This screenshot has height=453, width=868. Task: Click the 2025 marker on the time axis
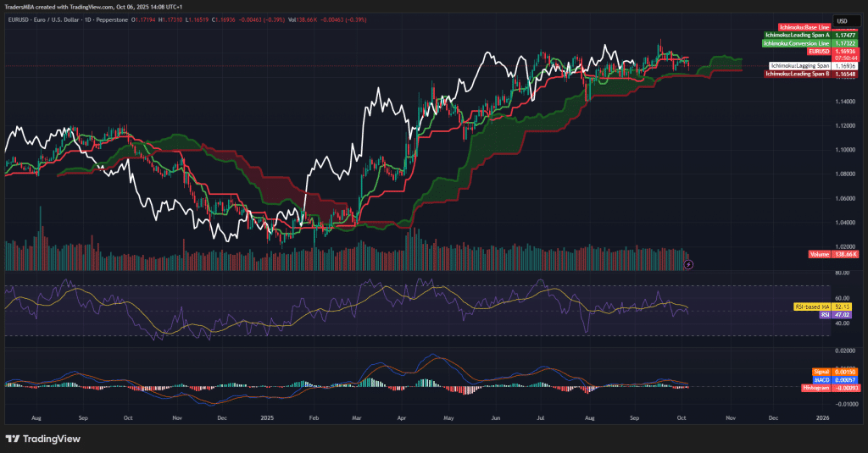click(x=268, y=418)
